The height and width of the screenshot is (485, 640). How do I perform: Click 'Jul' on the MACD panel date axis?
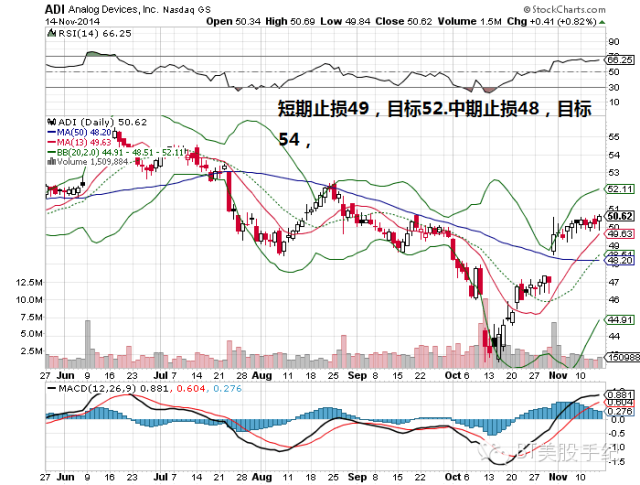[x=161, y=476]
